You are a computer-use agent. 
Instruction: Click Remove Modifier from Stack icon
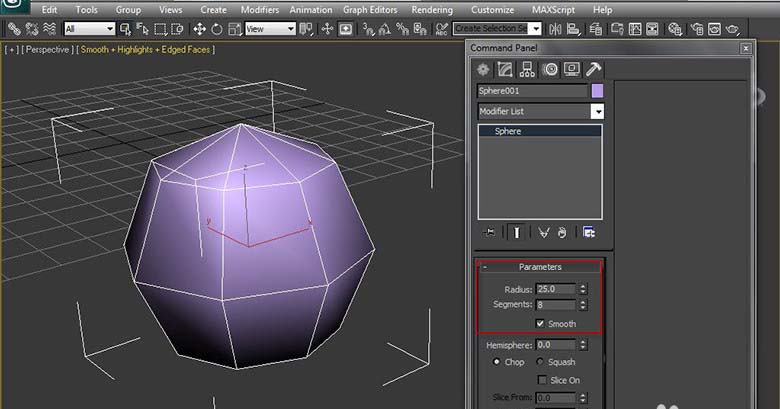(x=563, y=232)
